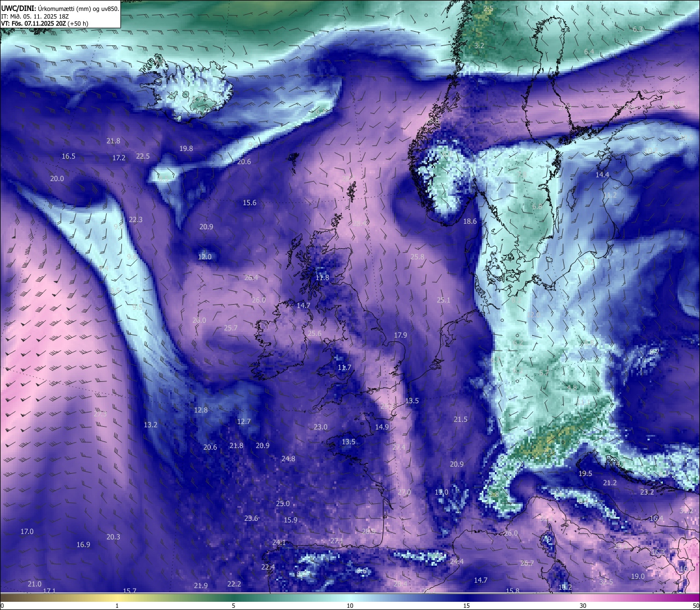This screenshot has height=610, width=700.
Task: Click the value 23.6 on the map
Action: (251, 519)
